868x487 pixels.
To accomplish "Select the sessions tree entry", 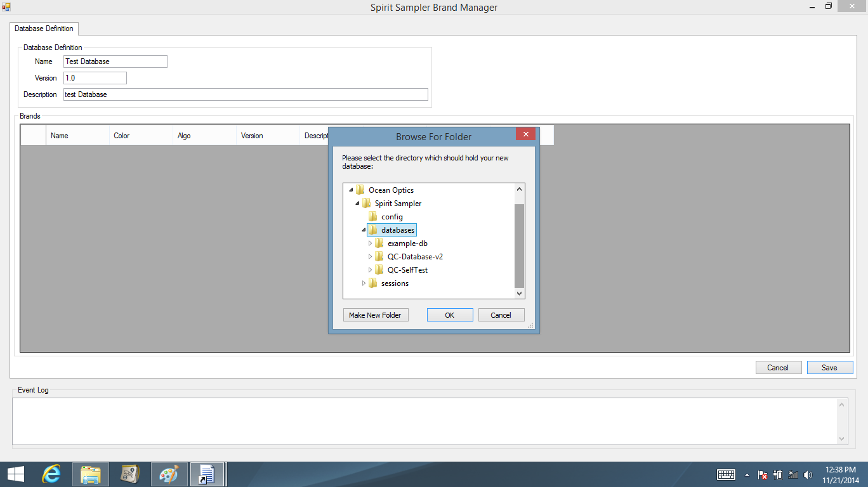I will (x=395, y=283).
